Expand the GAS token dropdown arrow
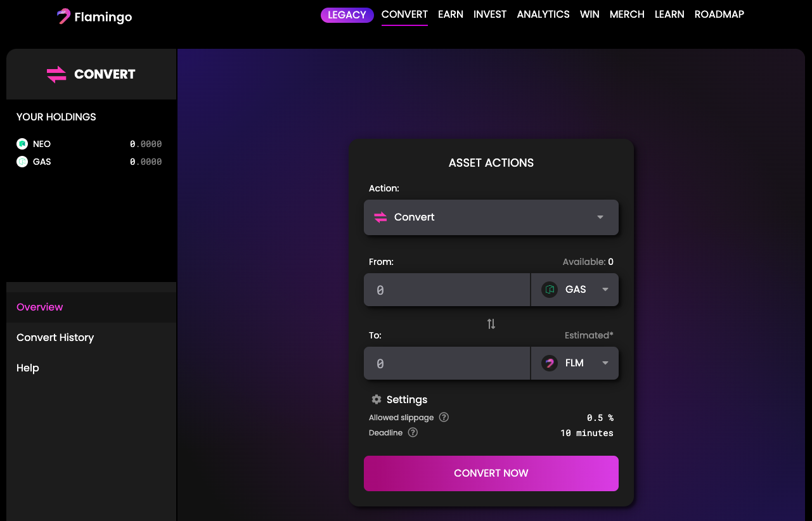The height and width of the screenshot is (521, 812). 605,290
